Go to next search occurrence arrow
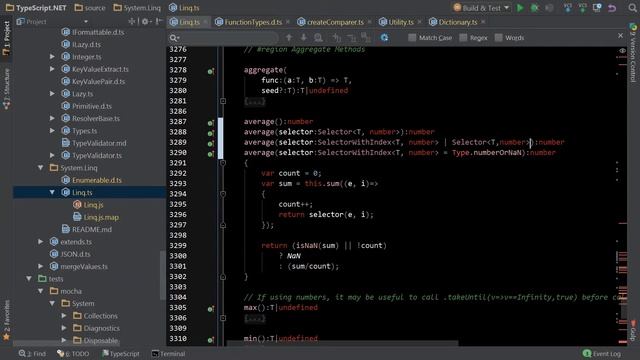The width and height of the screenshot is (640, 360). click(x=303, y=38)
